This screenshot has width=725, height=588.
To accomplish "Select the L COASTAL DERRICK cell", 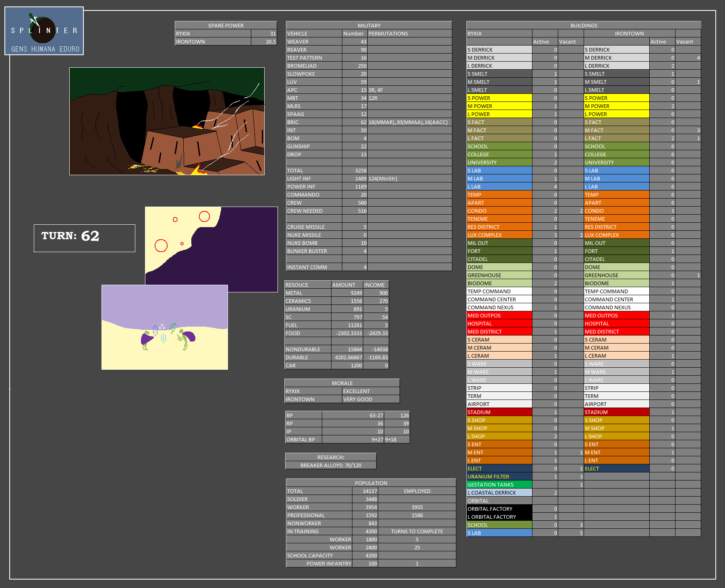I will 499,493.
